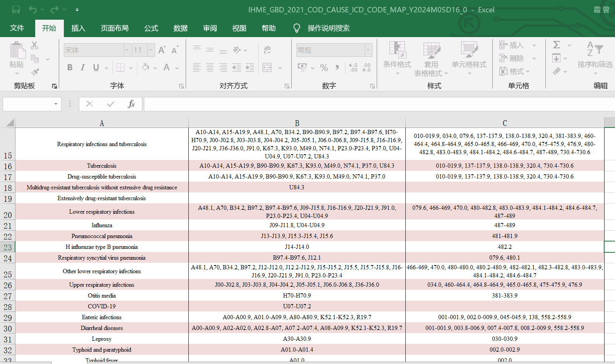Viewport: 615px width, 364px height.
Task: Click the Merge and Center cells icon
Action: tap(267, 68)
